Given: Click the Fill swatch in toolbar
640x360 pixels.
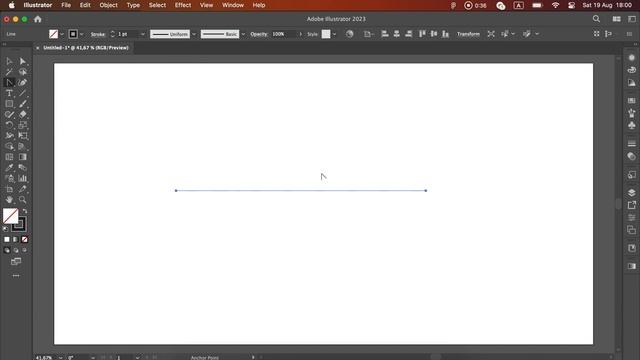Looking at the screenshot, I should [x=10, y=216].
